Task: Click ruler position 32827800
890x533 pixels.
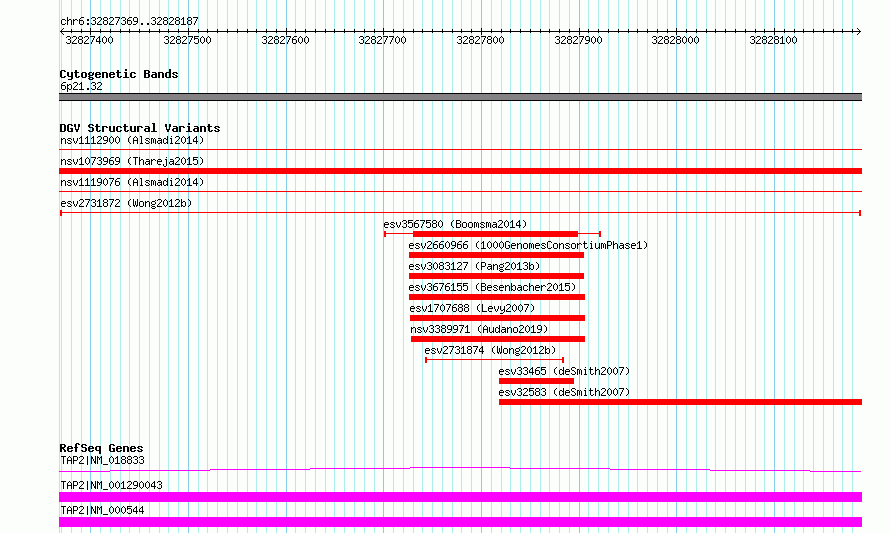Action: (x=481, y=40)
